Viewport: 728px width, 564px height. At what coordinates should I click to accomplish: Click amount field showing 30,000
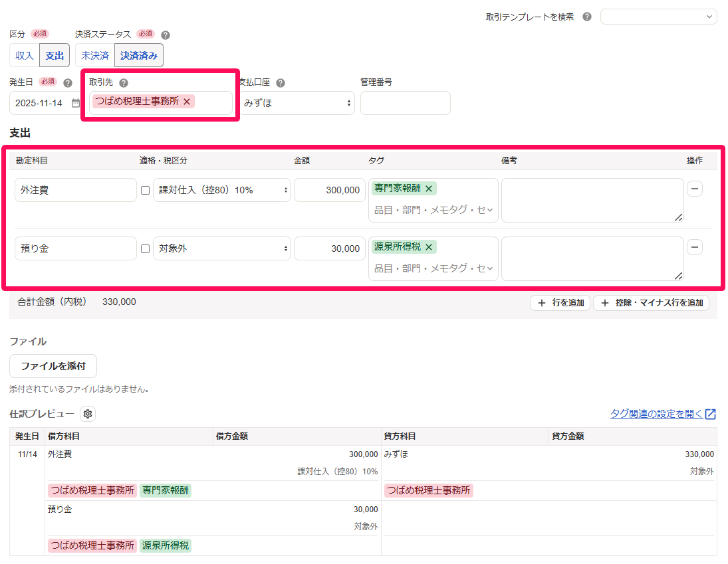click(330, 248)
